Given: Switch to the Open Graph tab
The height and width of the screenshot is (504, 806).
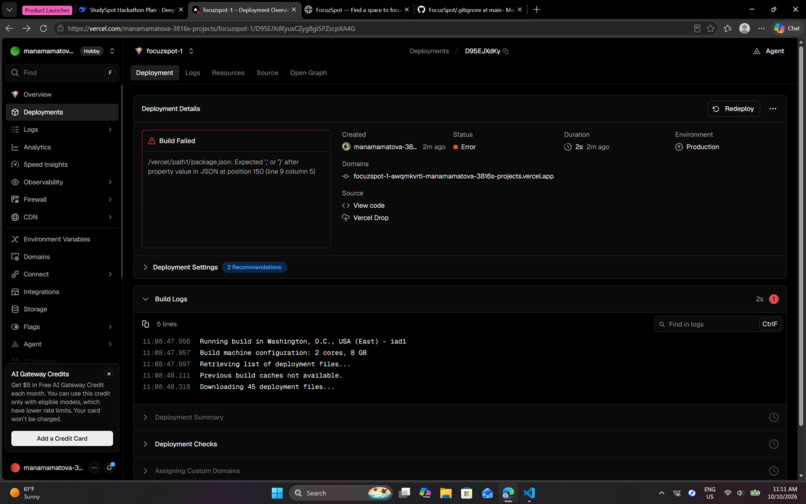Looking at the screenshot, I should click(x=308, y=73).
